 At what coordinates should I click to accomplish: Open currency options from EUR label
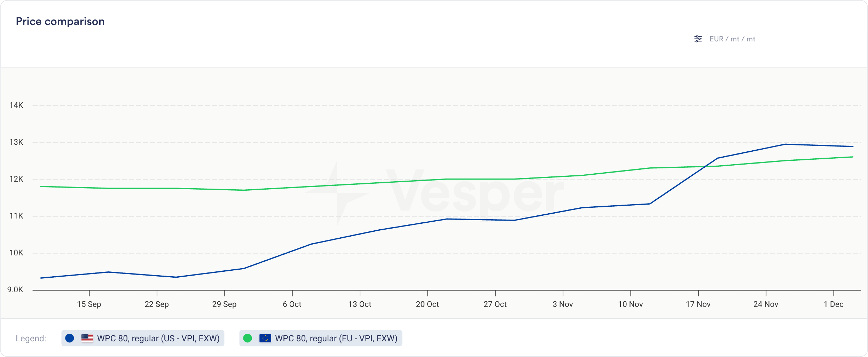pos(717,39)
